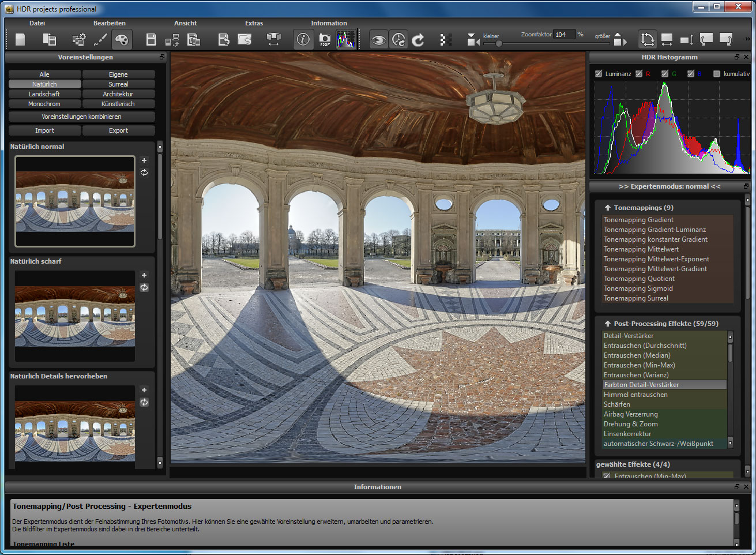Enable the kumulativ checkbox
The image size is (756, 555).
pyautogui.click(x=717, y=74)
